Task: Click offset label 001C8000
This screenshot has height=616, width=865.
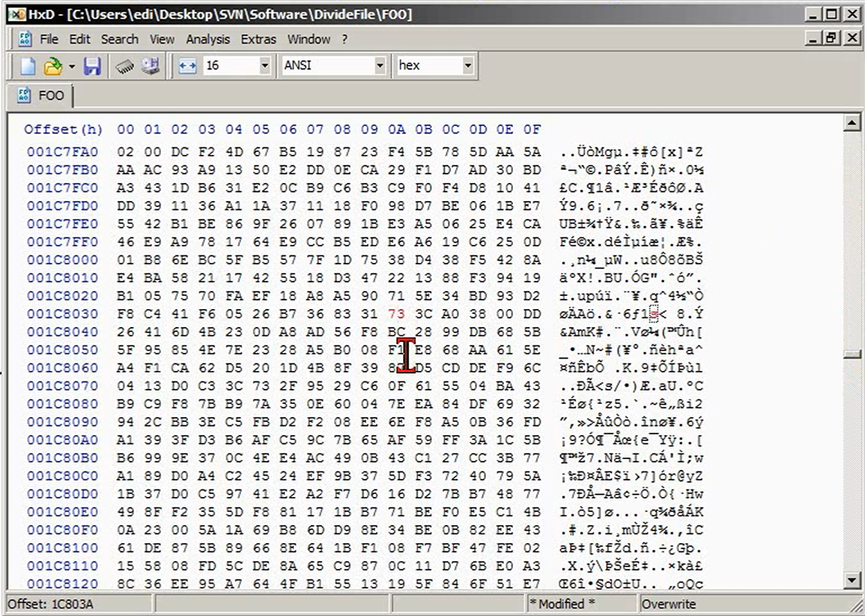Action: (63, 259)
